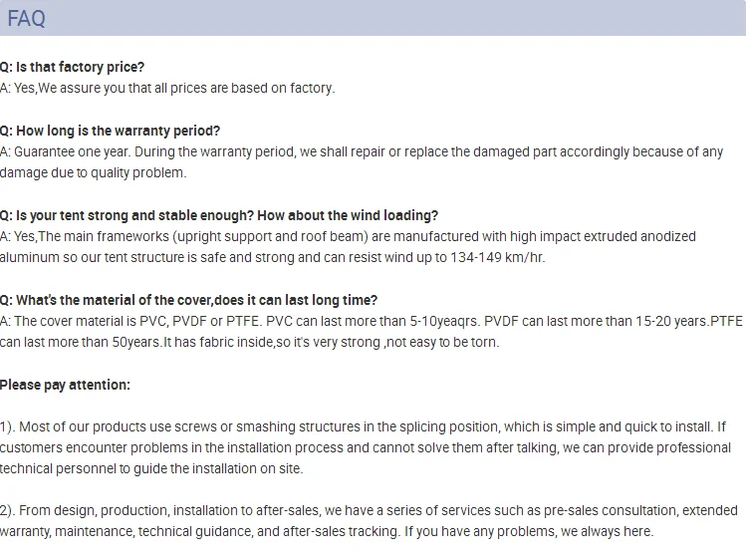Click the 'damage due to quality problem' line
This screenshot has height=560, width=747.
pos(93,172)
